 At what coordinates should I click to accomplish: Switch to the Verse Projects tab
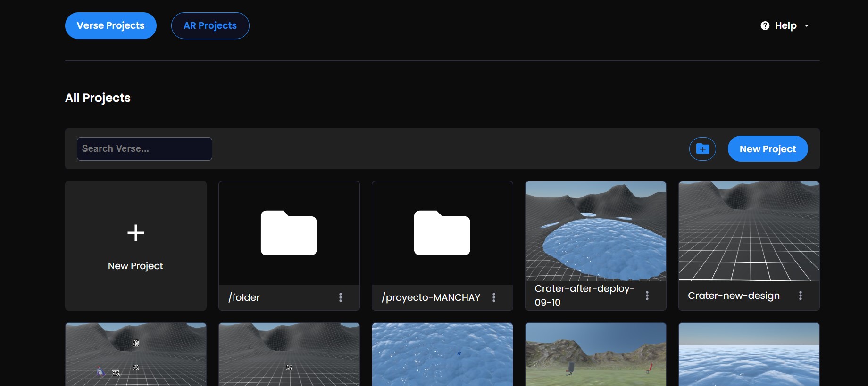(x=111, y=25)
